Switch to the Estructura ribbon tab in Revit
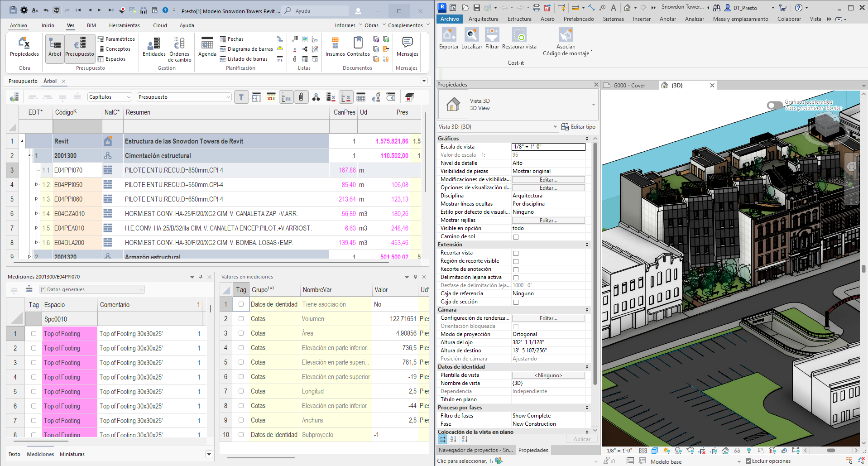This screenshot has height=466, width=868. click(x=519, y=19)
